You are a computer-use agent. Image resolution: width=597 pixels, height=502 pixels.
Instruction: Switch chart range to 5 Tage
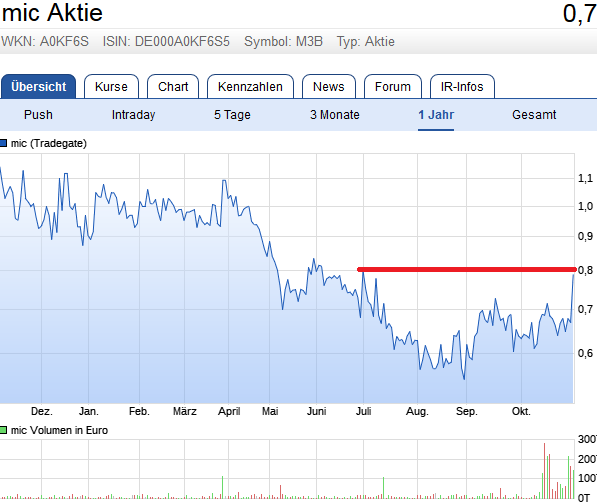click(232, 115)
